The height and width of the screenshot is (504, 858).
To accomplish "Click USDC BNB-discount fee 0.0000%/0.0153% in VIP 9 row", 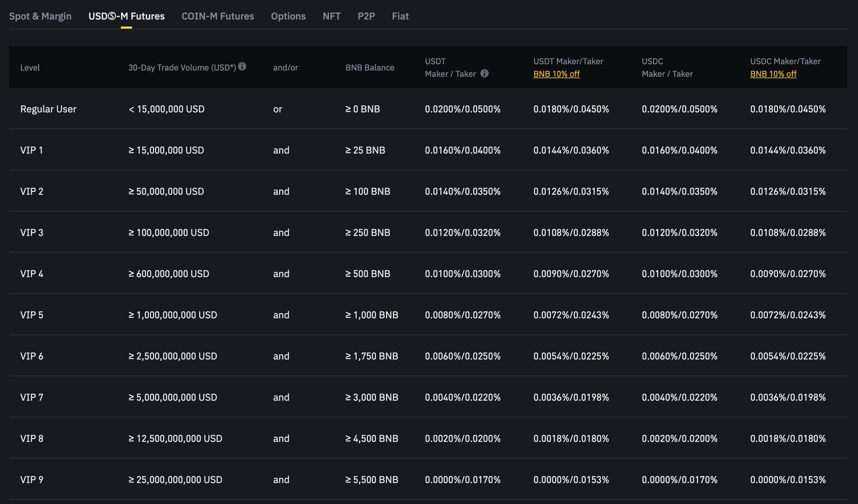I will [x=788, y=480].
